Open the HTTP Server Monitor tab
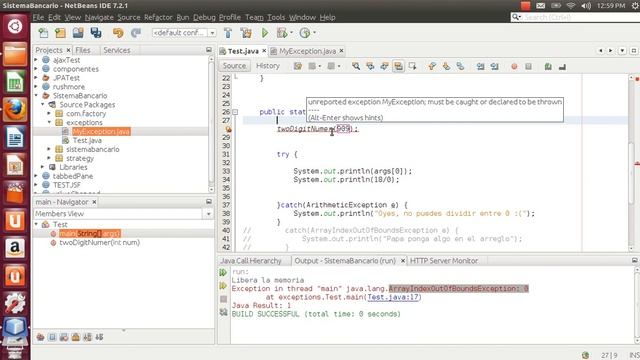Screen dimensions: 640x360 point(444,260)
